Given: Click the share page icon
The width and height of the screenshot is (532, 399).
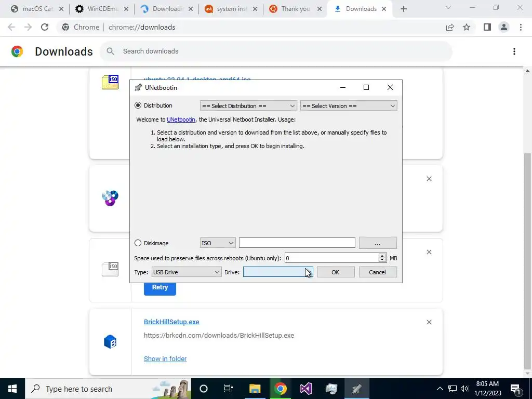Looking at the screenshot, I should coord(450,27).
